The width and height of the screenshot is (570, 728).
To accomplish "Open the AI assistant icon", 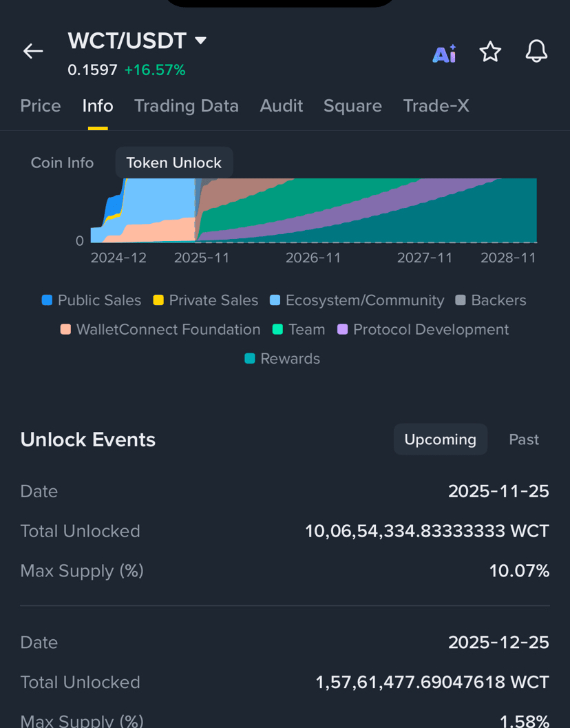I will click(444, 54).
